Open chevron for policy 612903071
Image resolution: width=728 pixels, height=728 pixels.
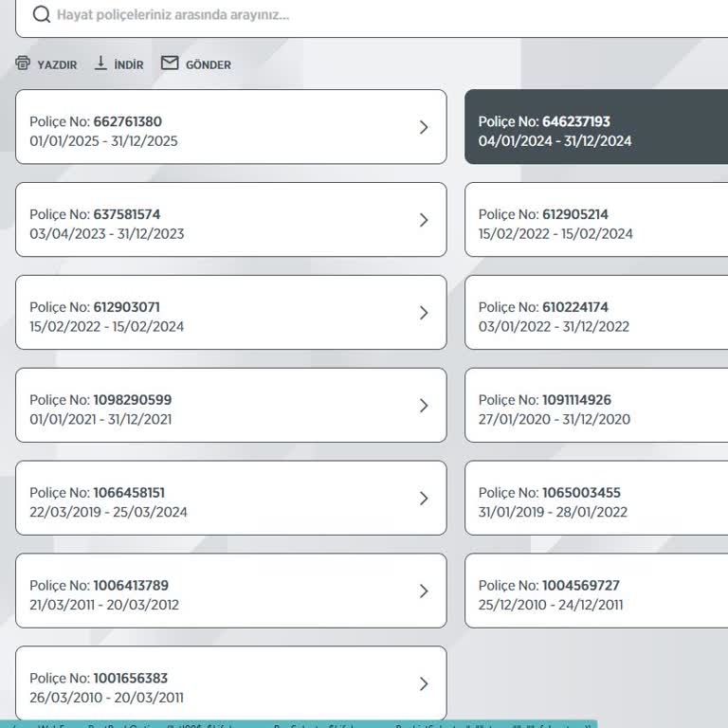pos(424,313)
